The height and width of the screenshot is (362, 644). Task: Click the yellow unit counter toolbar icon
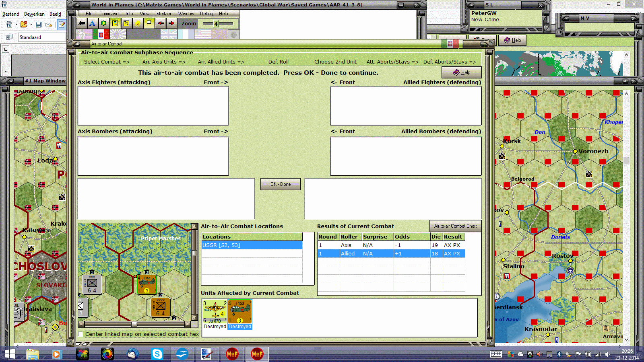click(115, 23)
